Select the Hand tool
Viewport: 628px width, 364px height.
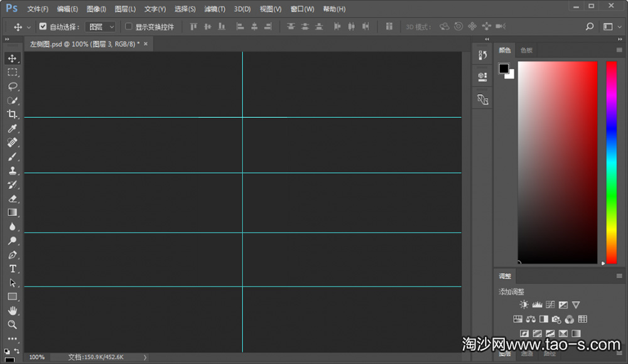pyautogui.click(x=13, y=310)
